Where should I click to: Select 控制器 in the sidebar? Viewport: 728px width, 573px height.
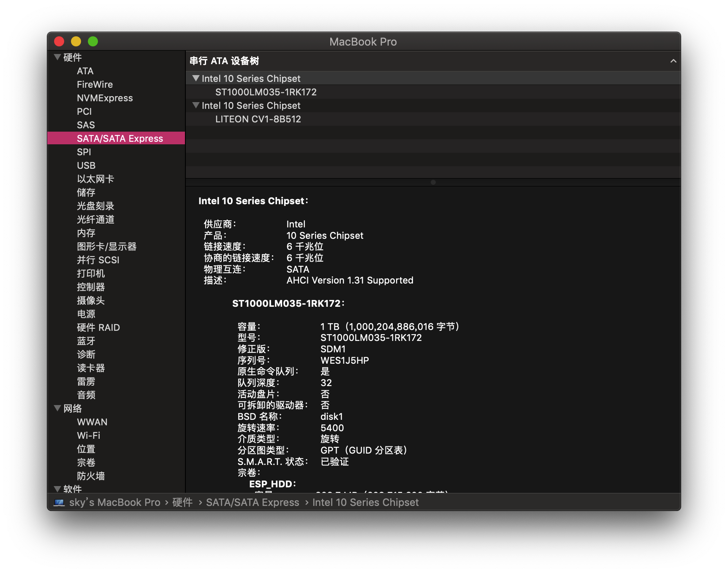(91, 287)
